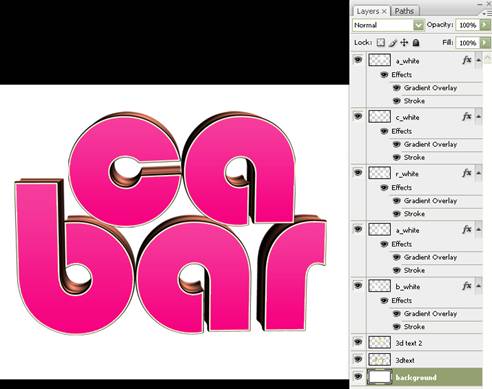
Task: Click the lock image pixels brush icon
Action: (x=393, y=43)
